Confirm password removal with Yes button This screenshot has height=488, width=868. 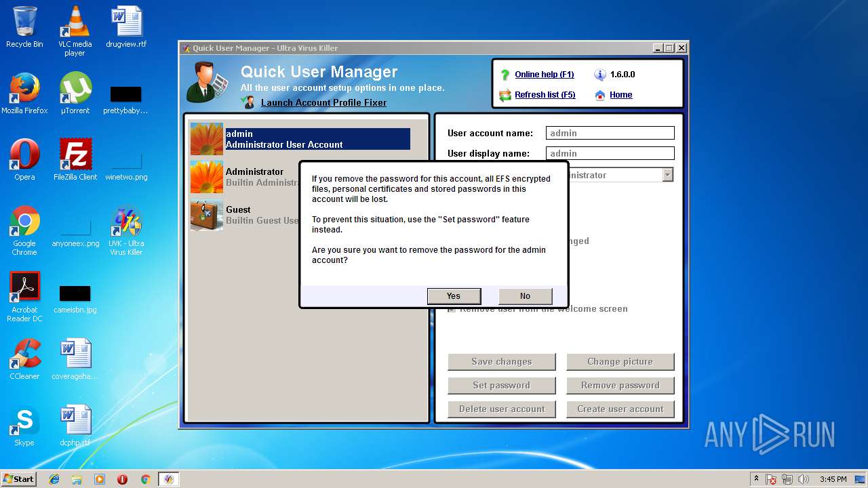pyautogui.click(x=454, y=296)
